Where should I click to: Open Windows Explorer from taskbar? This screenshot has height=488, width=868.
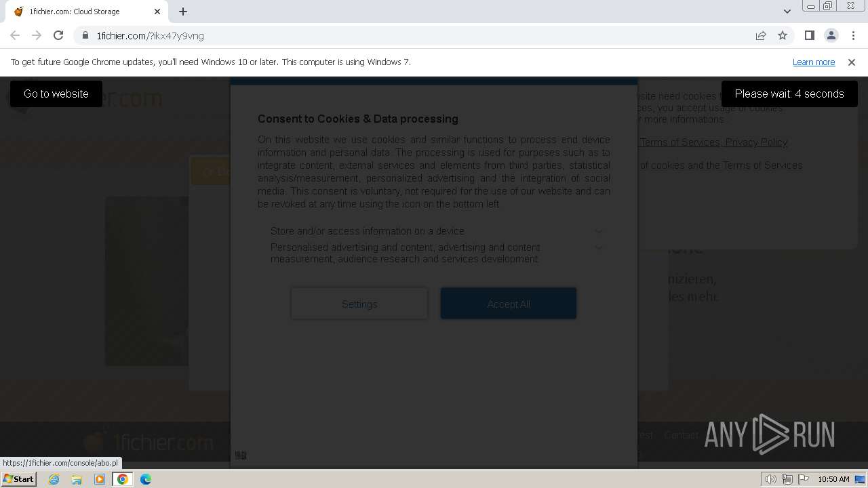[77, 479]
